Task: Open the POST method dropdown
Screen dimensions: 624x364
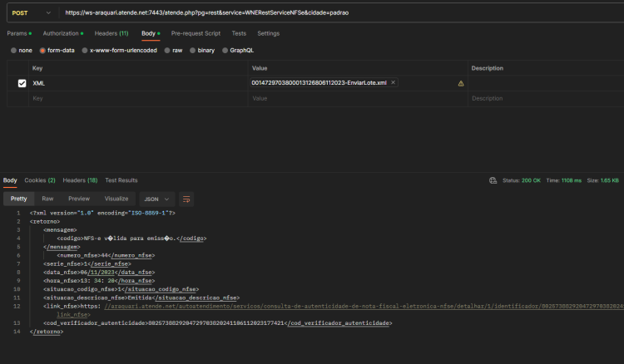Action: (x=31, y=13)
